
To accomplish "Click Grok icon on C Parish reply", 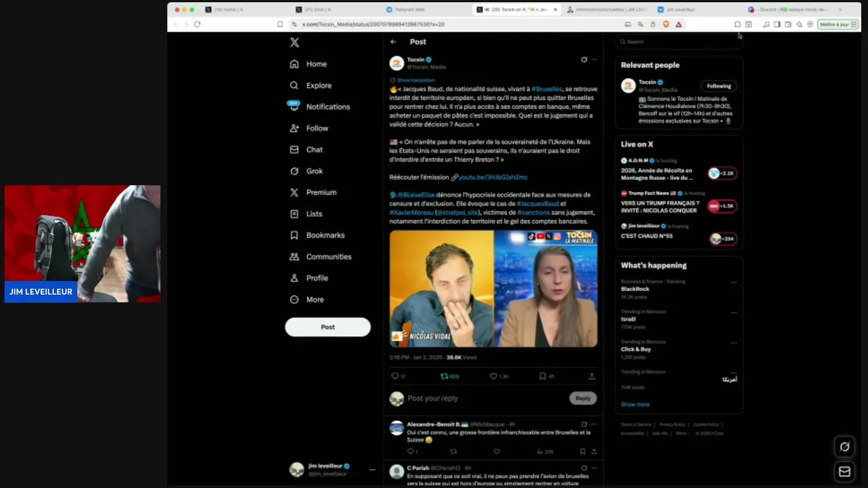I will tap(584, 468).
